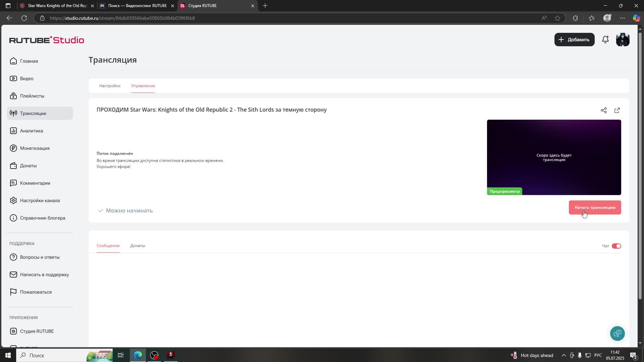This screenshot has height=362, width=644.
Task: Turn off the Чат toggle
Action: [x=616, y=246]
